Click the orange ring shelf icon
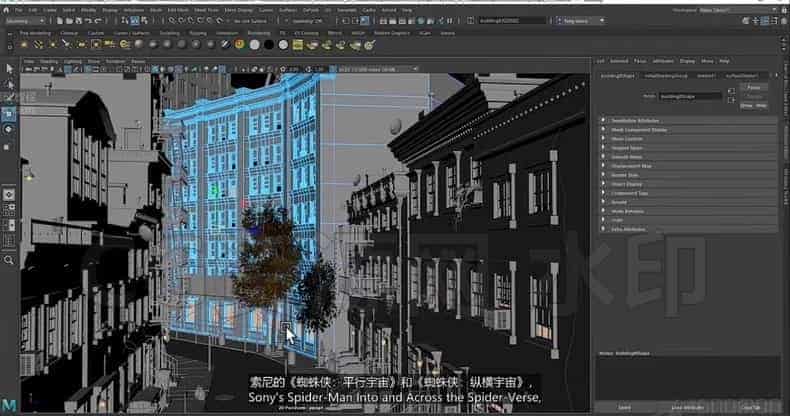Screen dimensions: 790x416 (240, 45)
